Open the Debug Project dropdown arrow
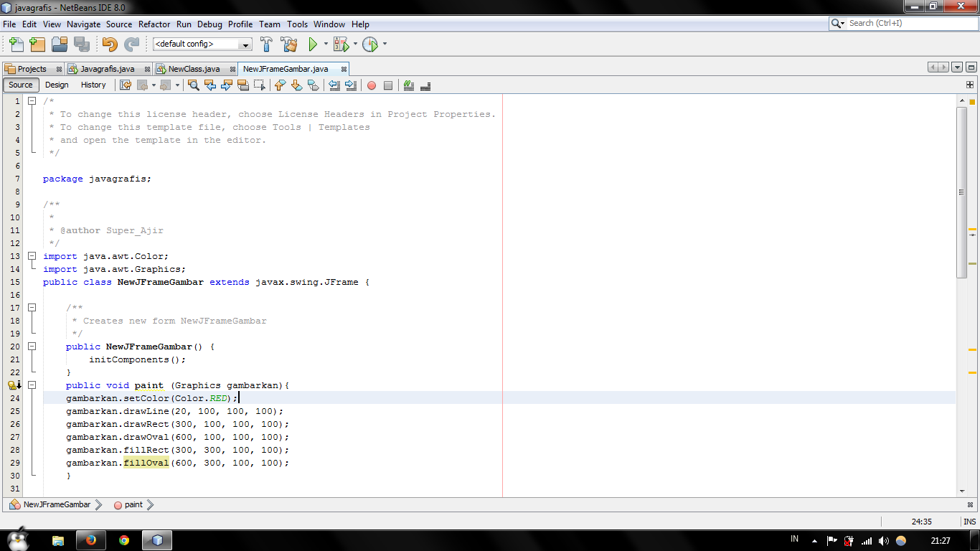This screenshot has height=551, width=980. pos(355,44)
